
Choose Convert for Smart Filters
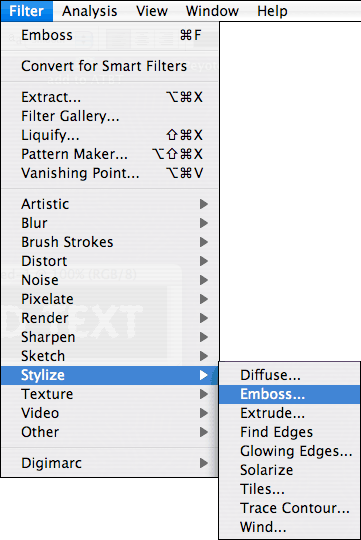click(110, 66)
